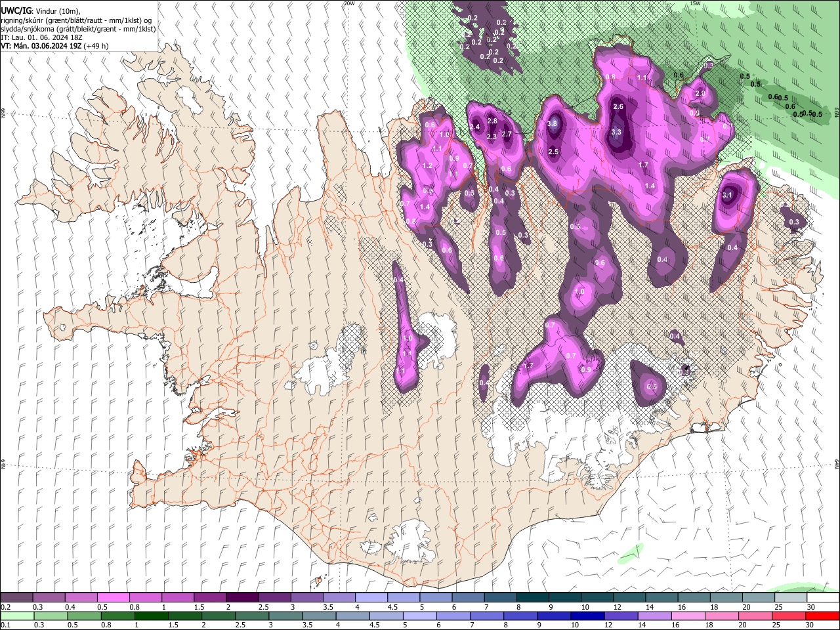Click the darkest green 1–1.5 swatch on the lower scale
The height and width of the screenshot is (630, 840).
pos(151,616)
